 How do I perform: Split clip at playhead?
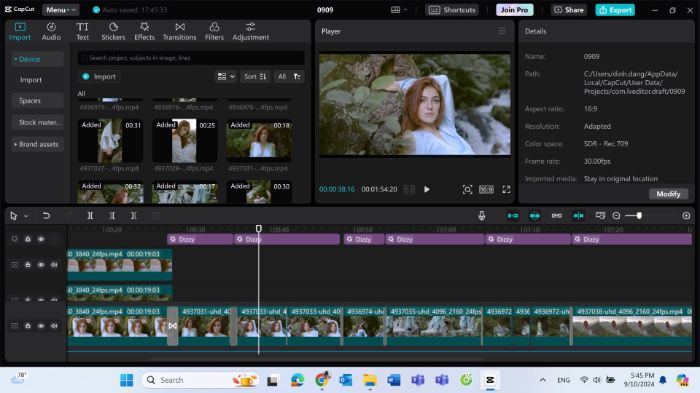pos(90,216)
